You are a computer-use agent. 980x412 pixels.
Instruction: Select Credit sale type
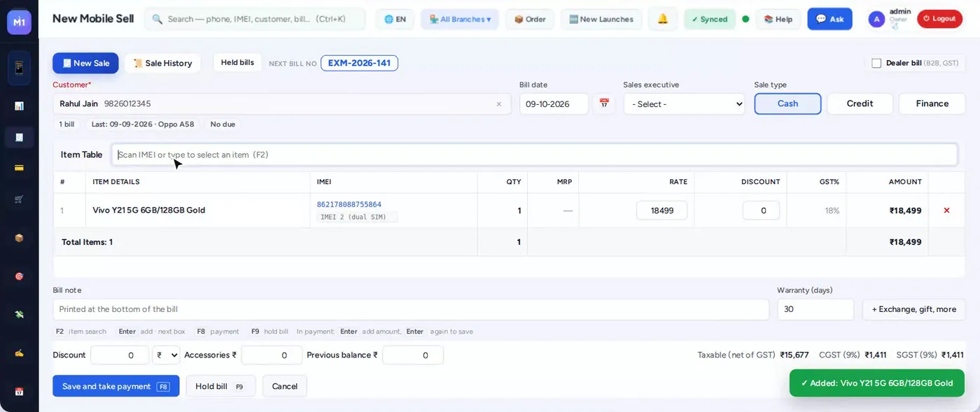(x=860, y=104)
